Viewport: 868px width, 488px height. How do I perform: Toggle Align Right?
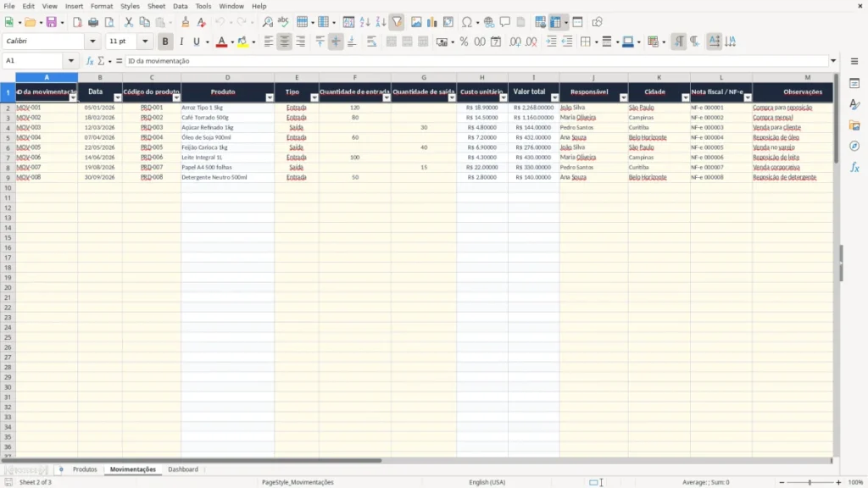[x=301, y=42]
